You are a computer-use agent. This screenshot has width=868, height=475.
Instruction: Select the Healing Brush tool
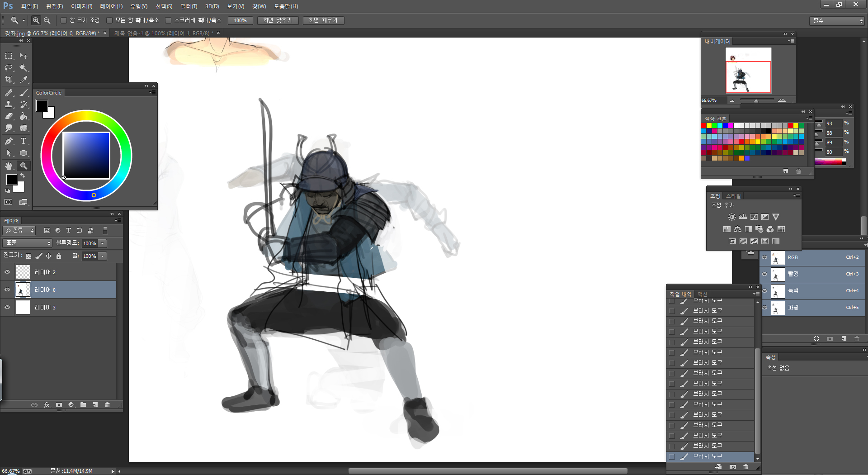[9, 93]
